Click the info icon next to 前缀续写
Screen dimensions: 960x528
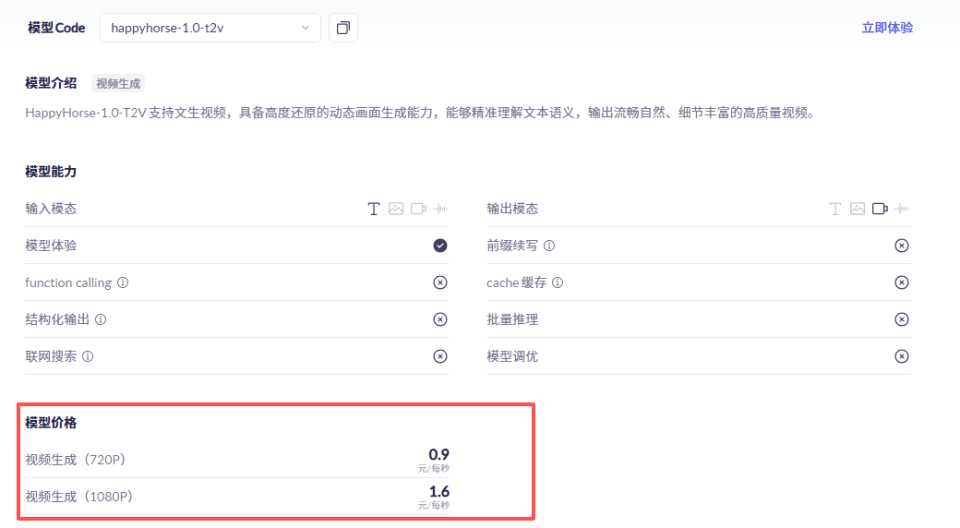click(550, 246)
